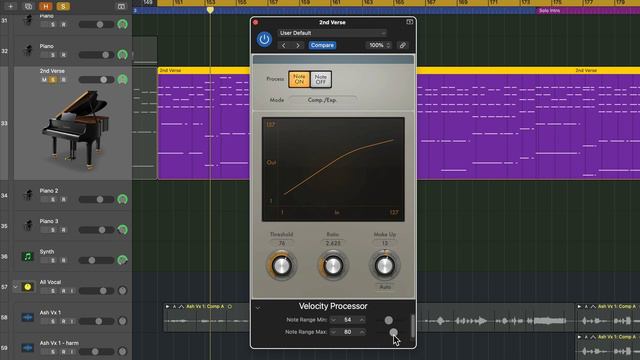This screenshot has width=640, height=360.
Task: Toggle solo S on the 2nd Verse track
Action: pyautogui.click(x=53, y=80)
